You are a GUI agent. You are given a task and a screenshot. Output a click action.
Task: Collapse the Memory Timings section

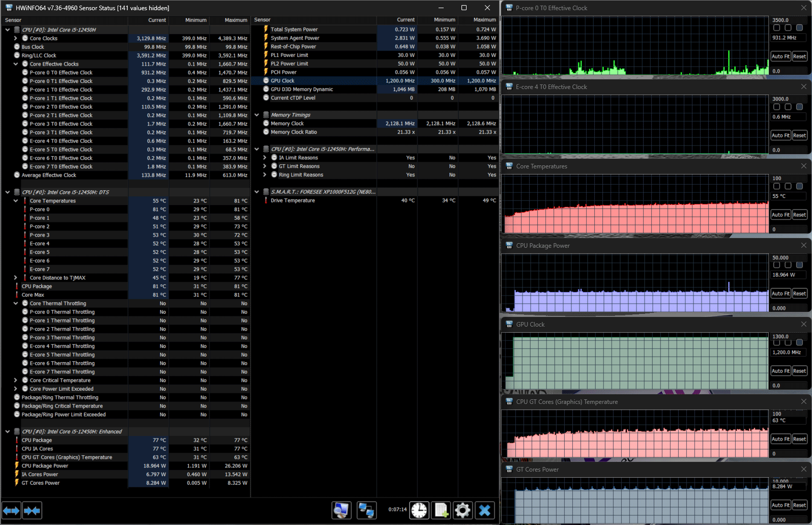[x=257, y=115]
